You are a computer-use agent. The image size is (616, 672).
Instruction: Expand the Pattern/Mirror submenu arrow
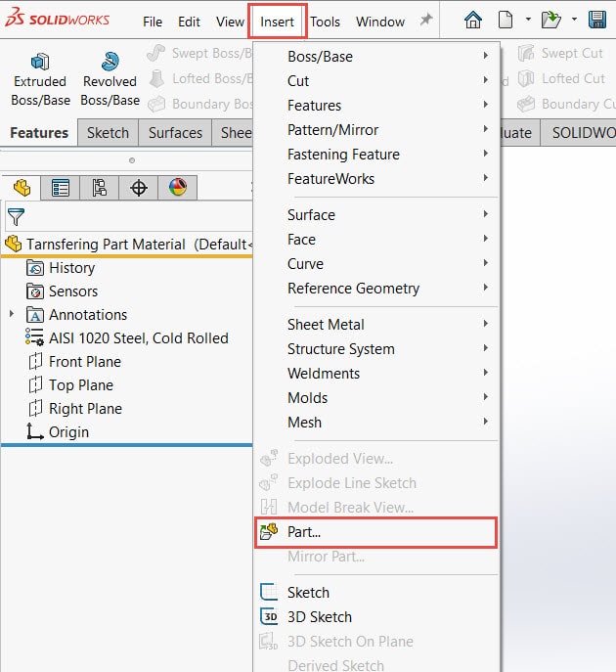click(x=486, y=128)
